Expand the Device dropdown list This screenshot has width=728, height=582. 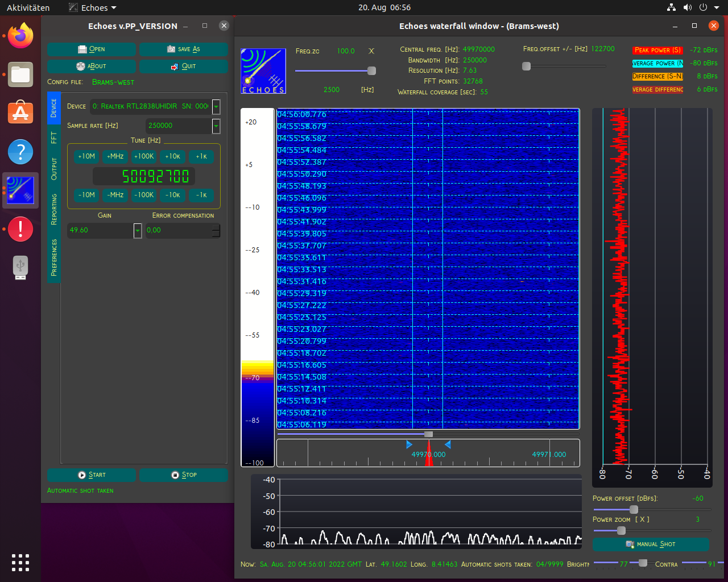pyautogui.click(x=216, y=106)
